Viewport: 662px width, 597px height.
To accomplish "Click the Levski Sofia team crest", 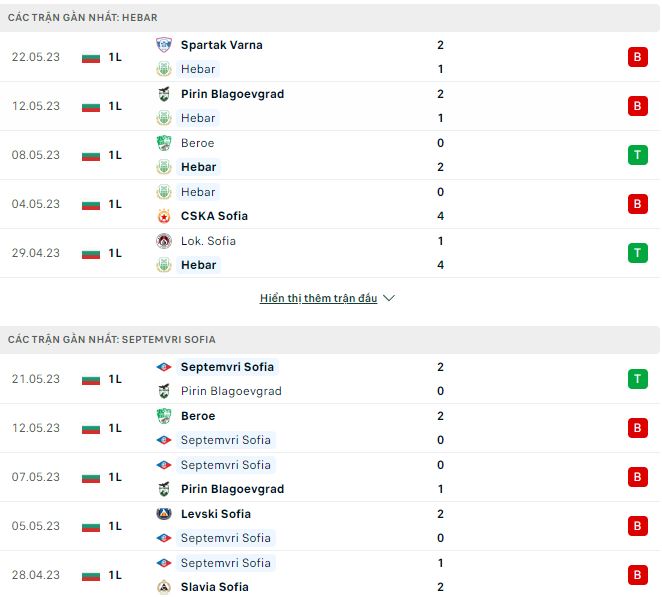I will pyautogui.click(x=164, y=514).
